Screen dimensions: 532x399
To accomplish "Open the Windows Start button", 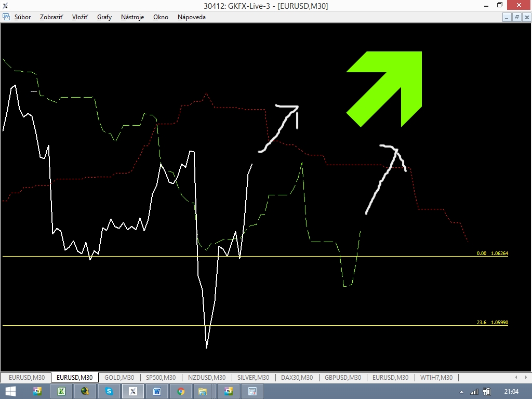I will click(x=10, y=391).
